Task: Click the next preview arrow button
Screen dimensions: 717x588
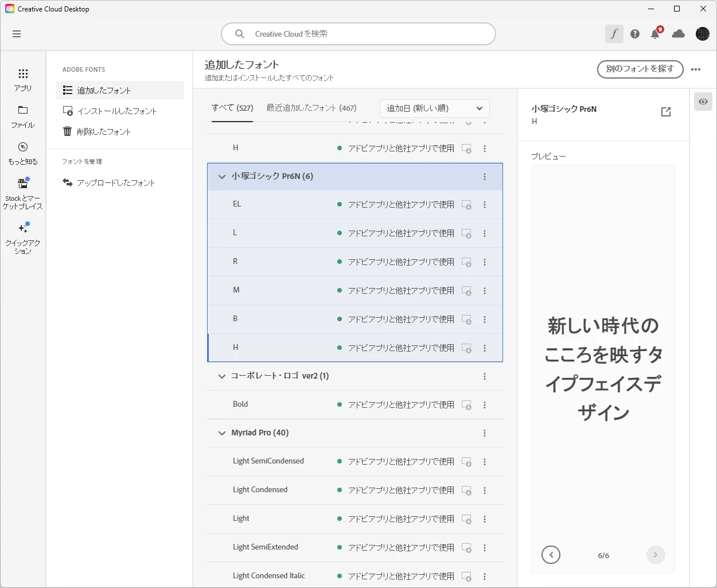Action: [x=656, y=555]
